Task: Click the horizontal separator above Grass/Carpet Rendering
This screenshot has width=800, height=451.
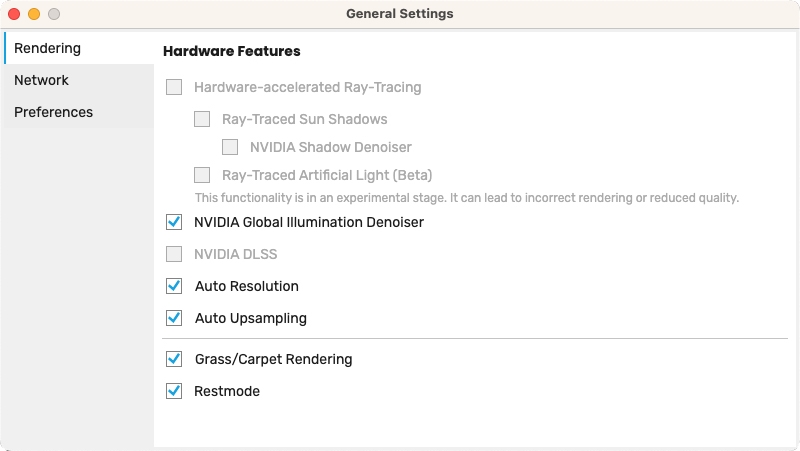Action: tap(475, 339)
